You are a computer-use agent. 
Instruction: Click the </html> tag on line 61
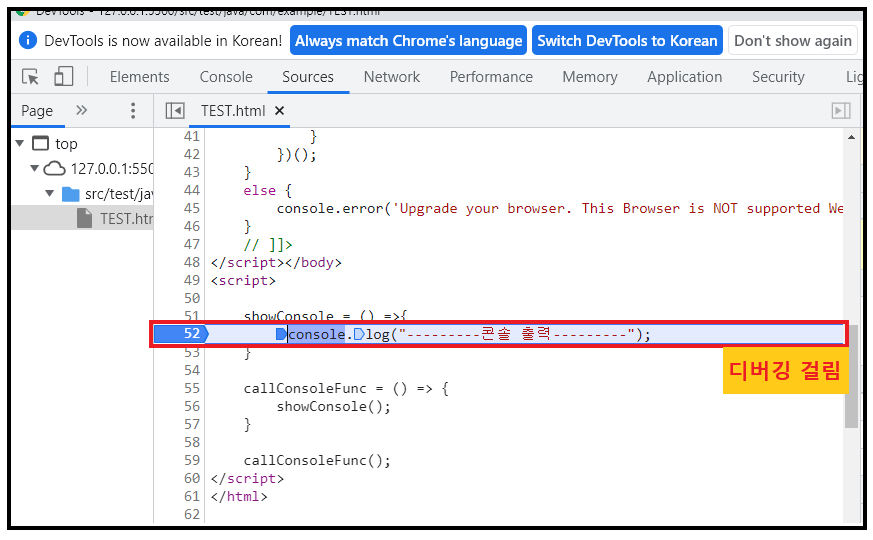pos(239,497)
